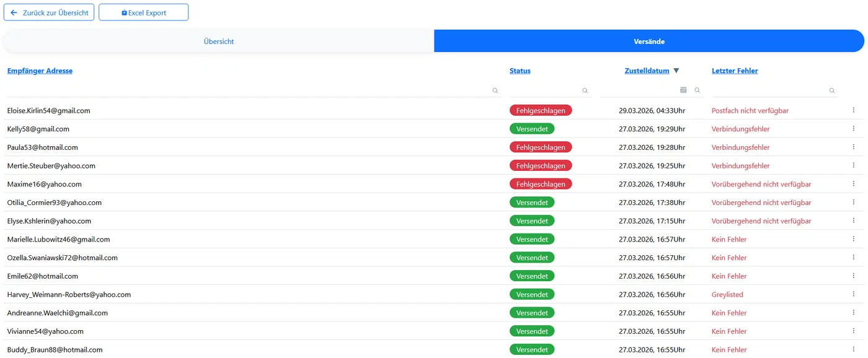Sort by Empfänger Adresse column header

click(40, 71)
